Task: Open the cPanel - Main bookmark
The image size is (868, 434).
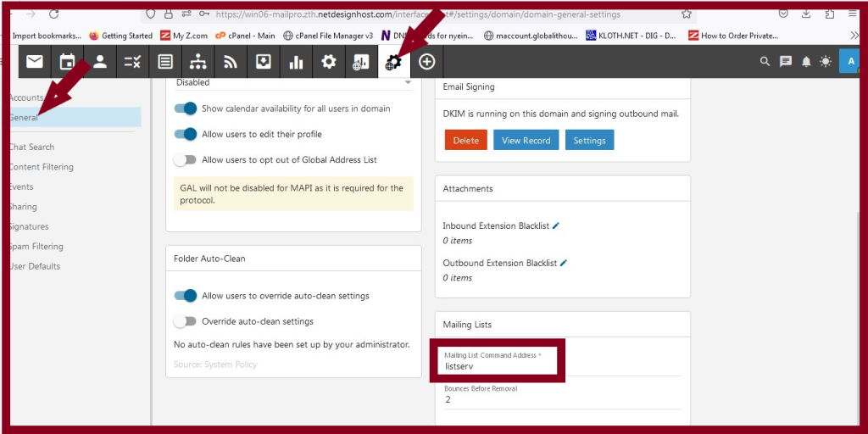Action: click(245, 36)
